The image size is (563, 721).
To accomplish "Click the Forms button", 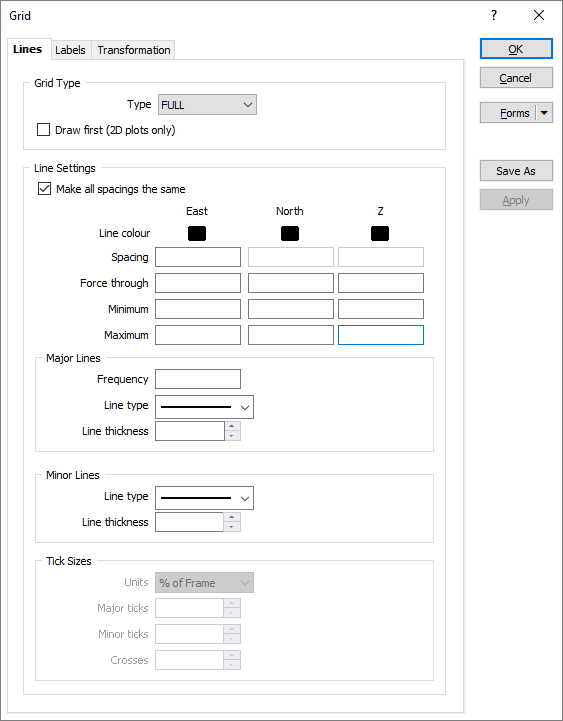I will pos(508,113).
